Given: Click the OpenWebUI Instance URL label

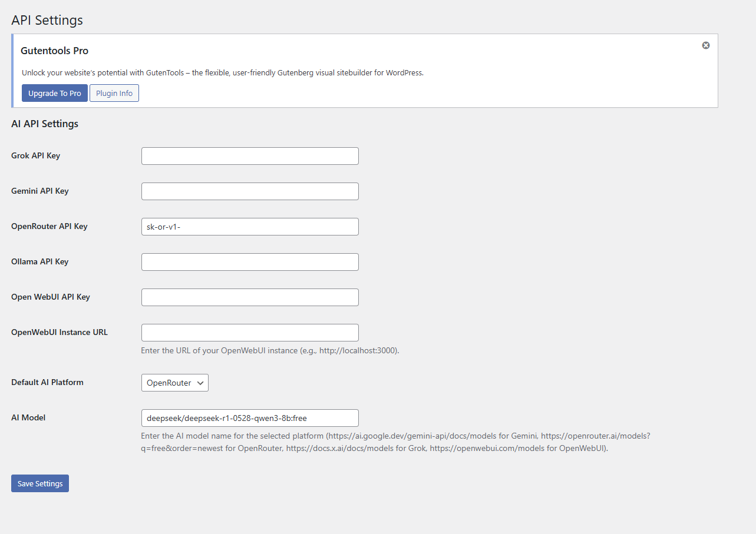Looking at the screenshot, I should 60,332.
